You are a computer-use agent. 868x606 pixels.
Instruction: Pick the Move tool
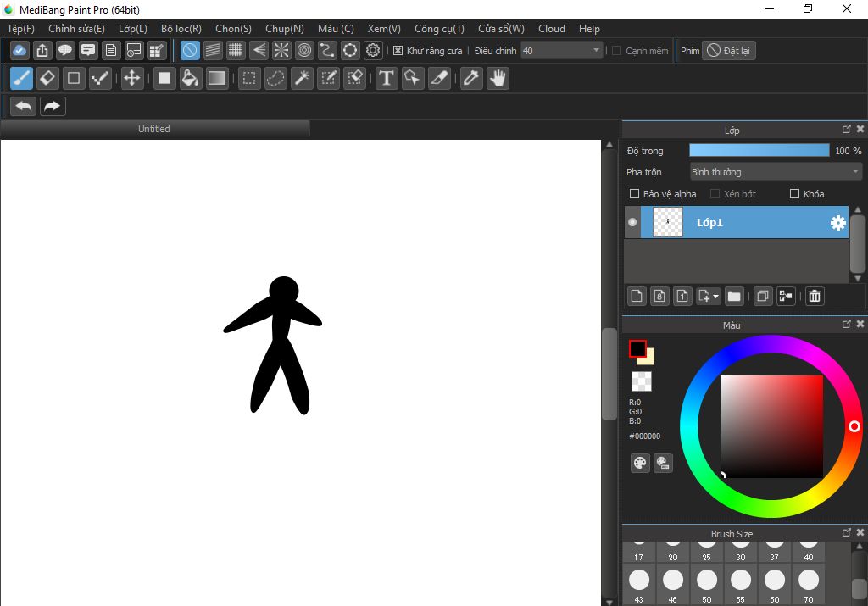pos(131,79)
